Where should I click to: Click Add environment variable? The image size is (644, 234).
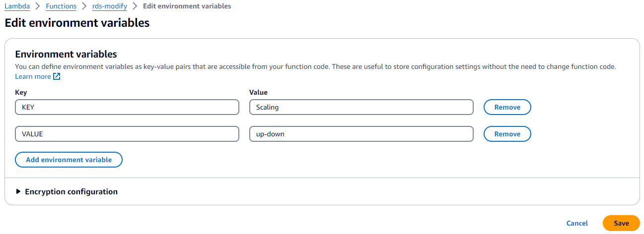(69, 160)
